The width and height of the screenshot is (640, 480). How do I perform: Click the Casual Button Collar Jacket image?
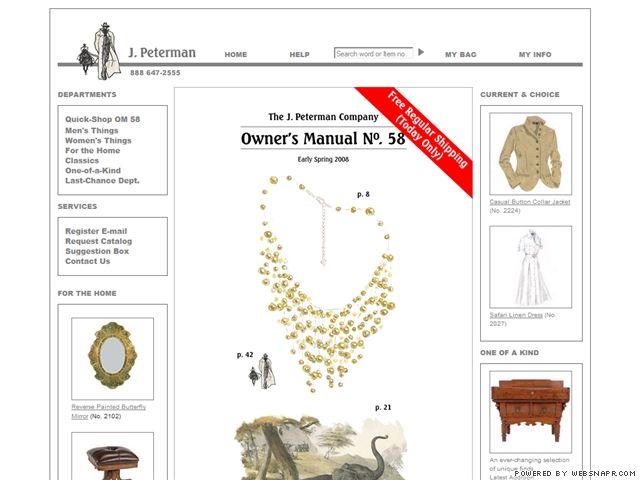[531, 154]
